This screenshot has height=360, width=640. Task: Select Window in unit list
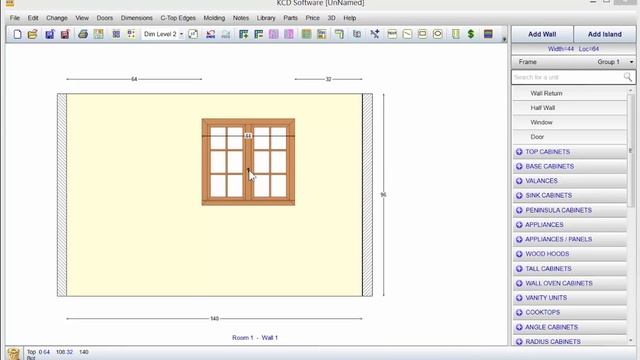pyautogui.click(x=570, y=122)
